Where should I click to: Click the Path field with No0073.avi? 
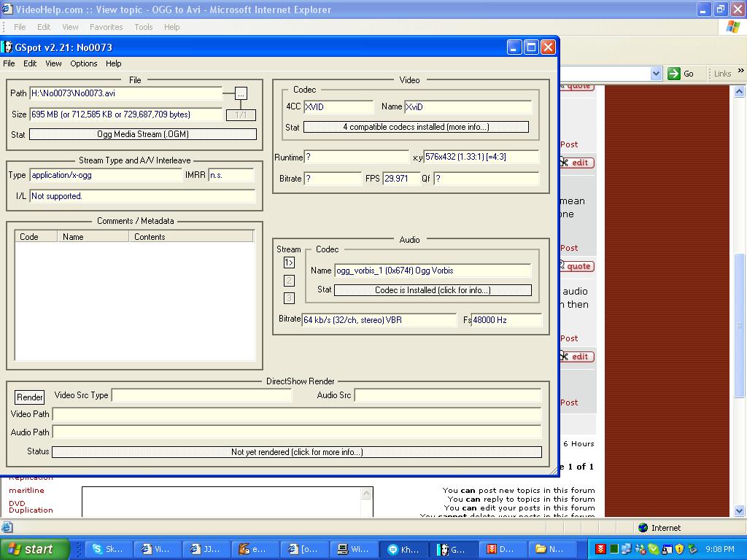[x=126, y=93]
